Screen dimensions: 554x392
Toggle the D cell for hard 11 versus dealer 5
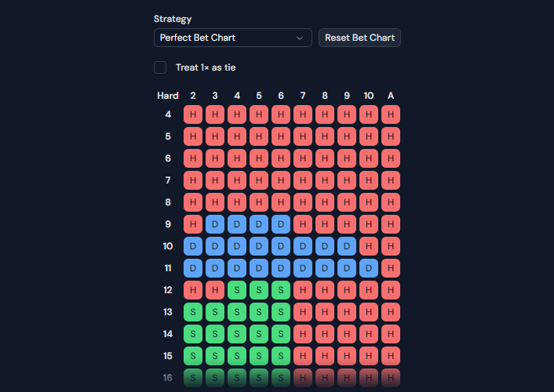(x=259, y=268)
